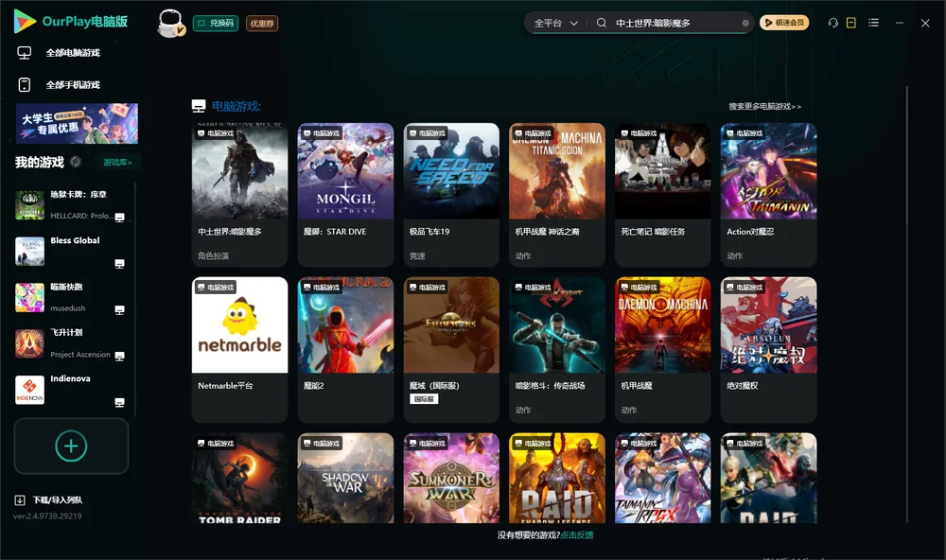The height and width of the screenshot is (560, 946).
Task: Click the 兑换码 redeem code button
Action: click(x=216, y=23)
